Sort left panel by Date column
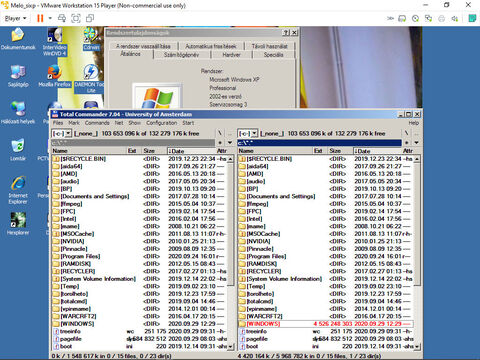This screenshot has width=480, height=360. [191, 151]
